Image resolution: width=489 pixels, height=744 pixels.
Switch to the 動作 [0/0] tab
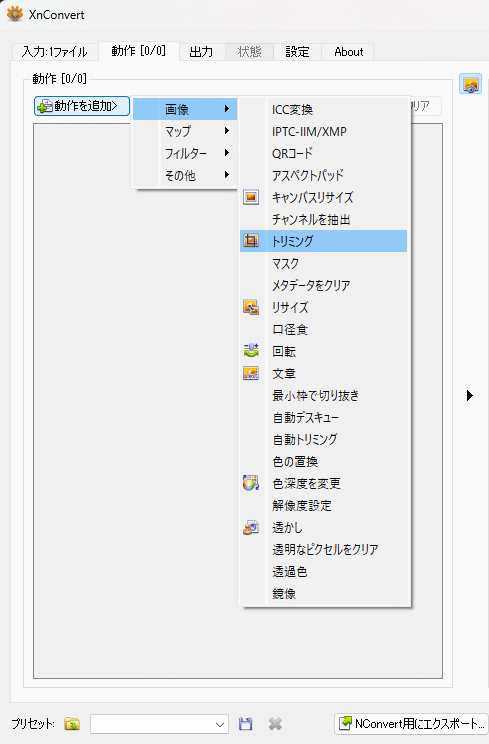(138, 51)
